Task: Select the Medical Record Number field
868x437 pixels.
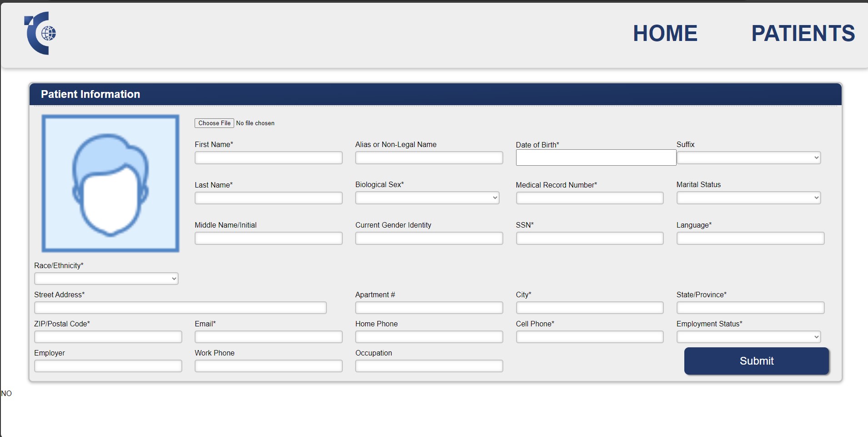Action: pyautogui.click(x=589, y=198)
